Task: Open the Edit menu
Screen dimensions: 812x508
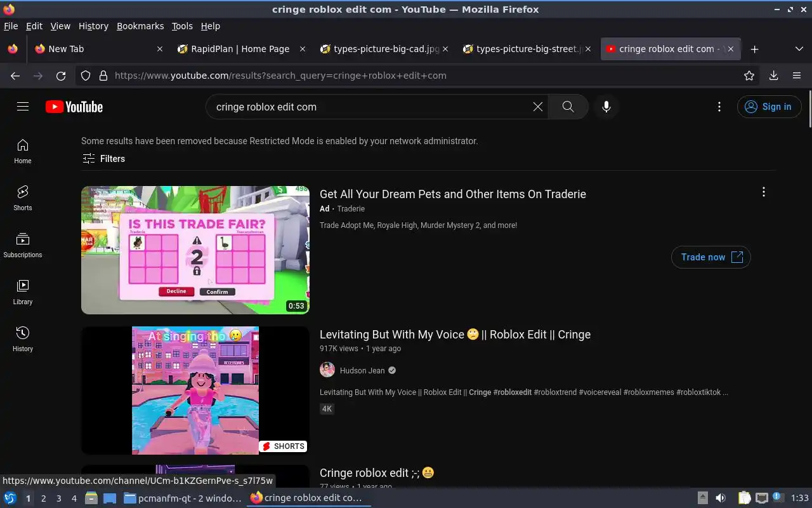Action: (x=34, y=26)
